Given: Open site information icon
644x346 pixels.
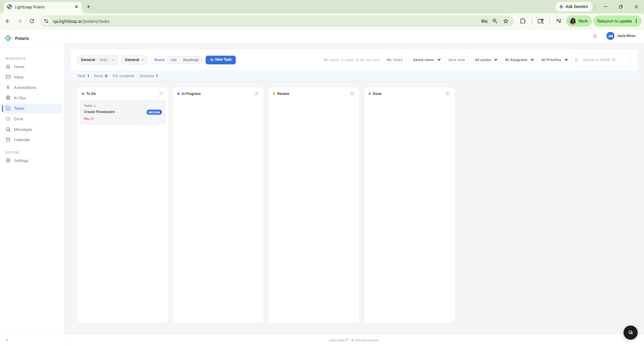Looking at the screenshot, I should click(x=46, y=21).
